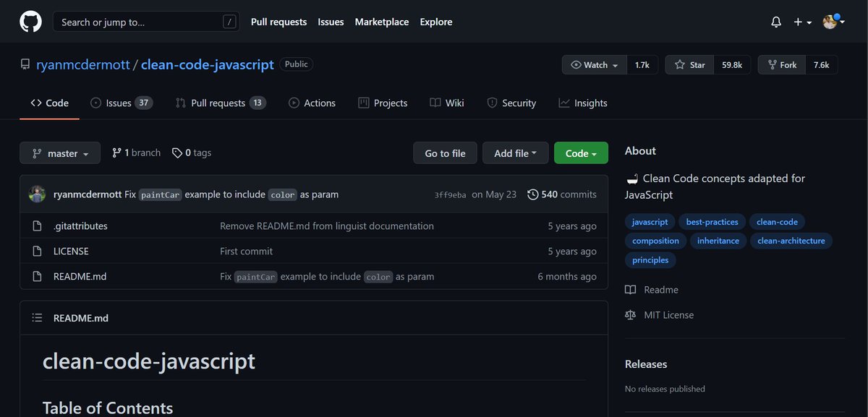Screen dimensions: 868x417
Task: Open the Wiki tab
Action: 446,103
